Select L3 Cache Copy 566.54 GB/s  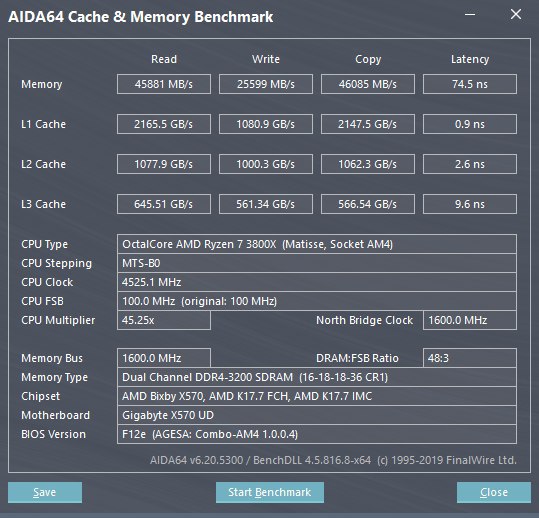coord(368,204)
